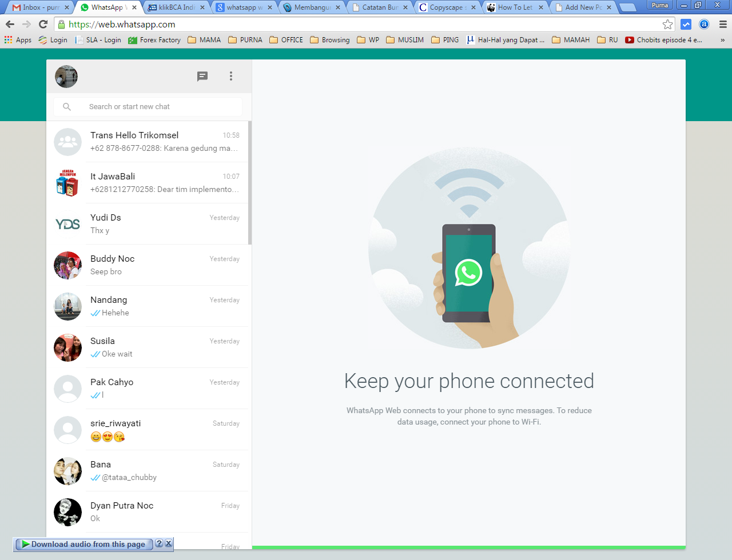The height and width of the screenshot is (560, 732).
Task: Open the Buddy Noc conversation
Action: point(148,265)
